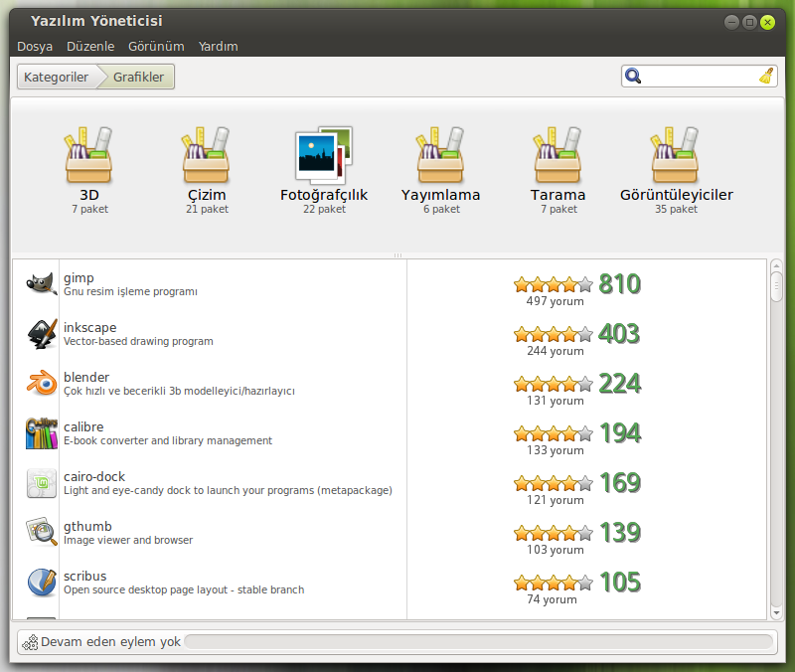Click the blender star rating
795x672 pixels.
click(x=554, y=384)
